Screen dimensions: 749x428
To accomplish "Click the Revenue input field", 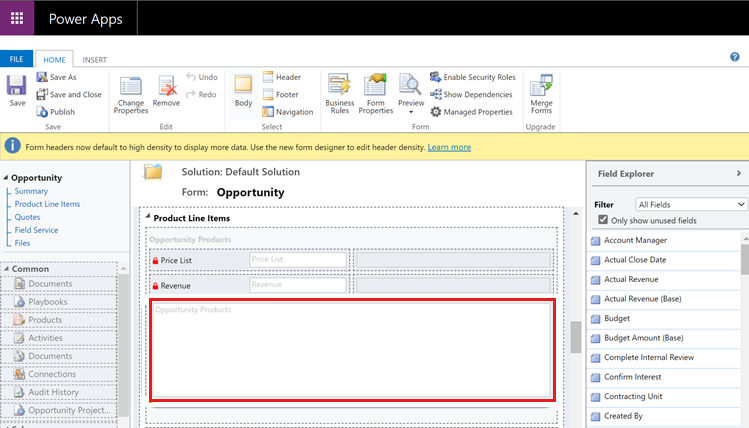I will (x=298, y=285).
